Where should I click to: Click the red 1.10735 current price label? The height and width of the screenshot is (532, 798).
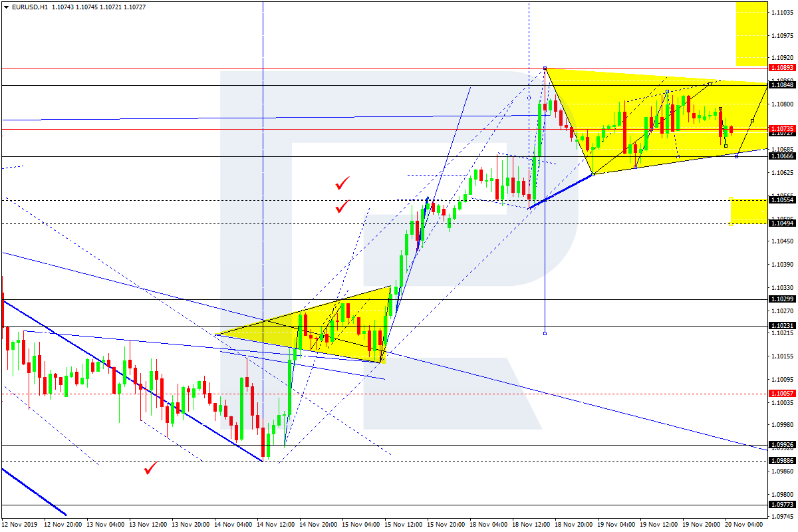tap(782, 129)
